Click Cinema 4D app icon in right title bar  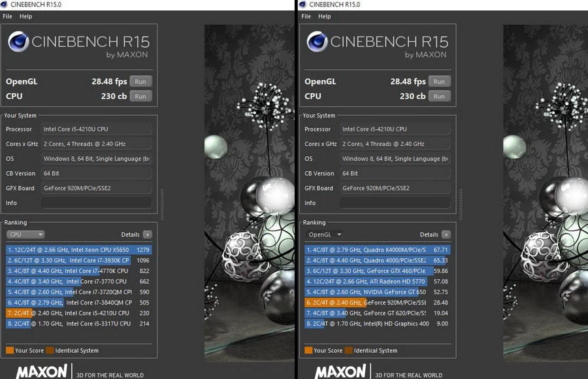303,5
